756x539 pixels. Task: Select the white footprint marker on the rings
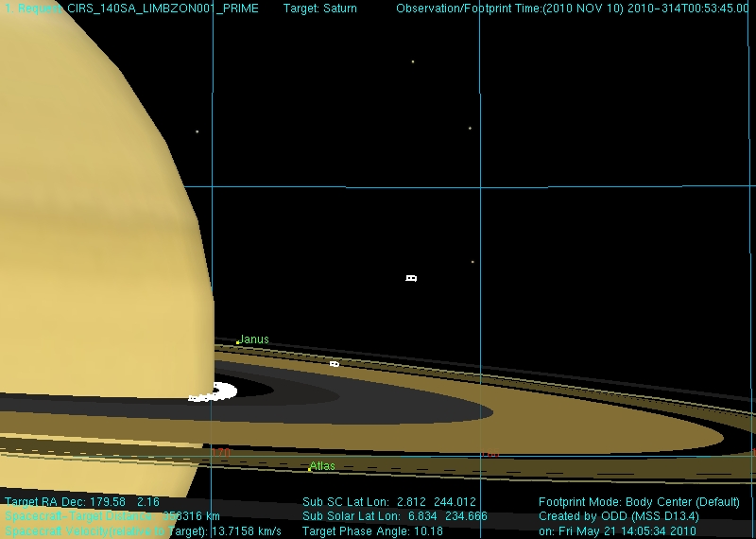(x=334, y=363)
